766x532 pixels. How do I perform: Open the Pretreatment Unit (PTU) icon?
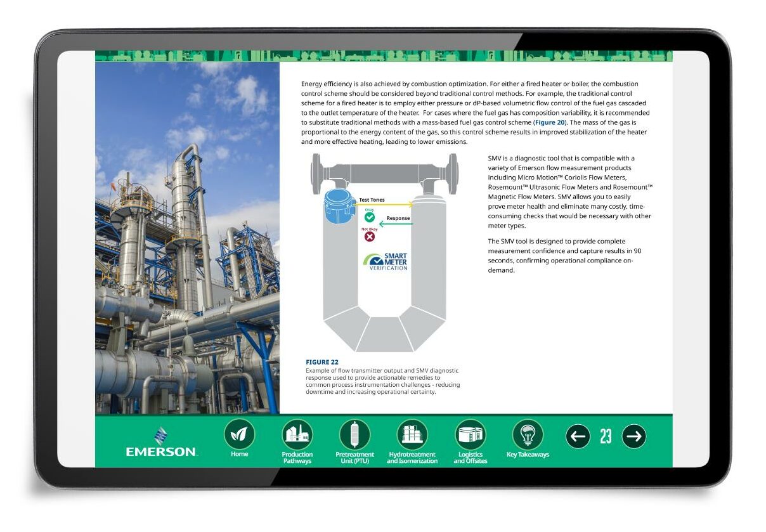click(355, 434)
